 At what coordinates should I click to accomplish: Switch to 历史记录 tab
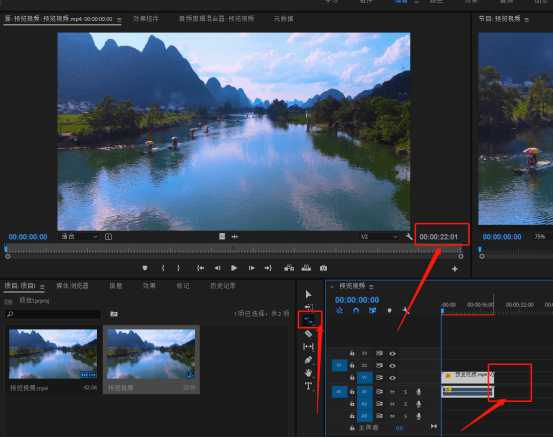223,286
